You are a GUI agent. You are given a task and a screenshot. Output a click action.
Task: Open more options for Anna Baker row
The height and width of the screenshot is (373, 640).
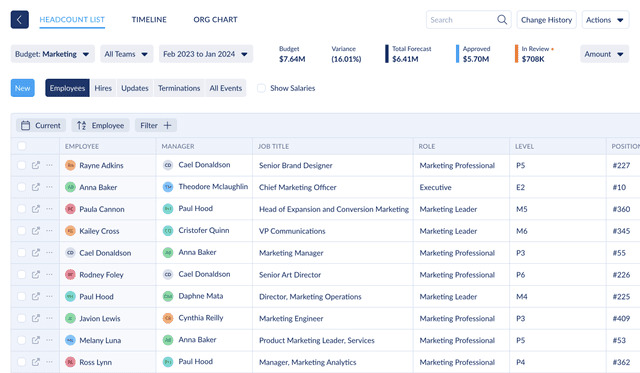click(x=49, y=187)
